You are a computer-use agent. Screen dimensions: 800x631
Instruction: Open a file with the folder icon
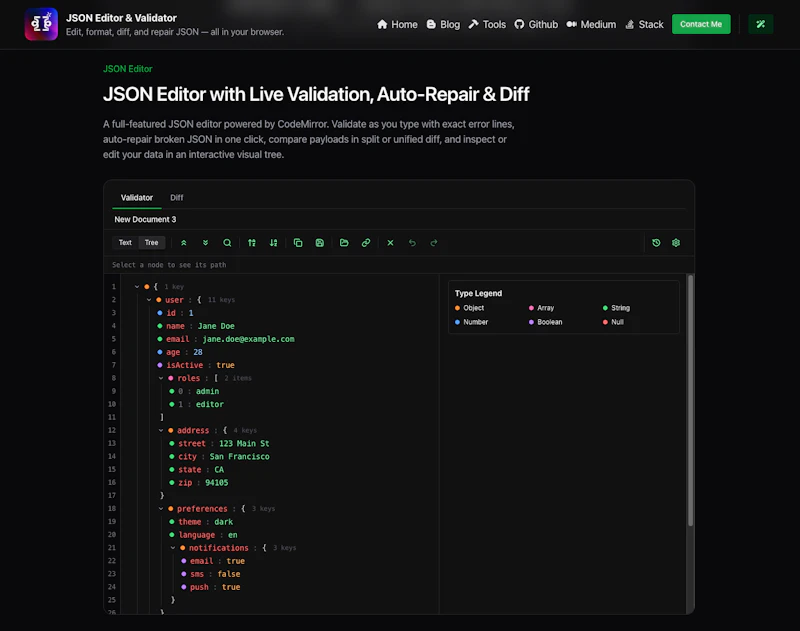pyautogui.click(x=344, y=243)
